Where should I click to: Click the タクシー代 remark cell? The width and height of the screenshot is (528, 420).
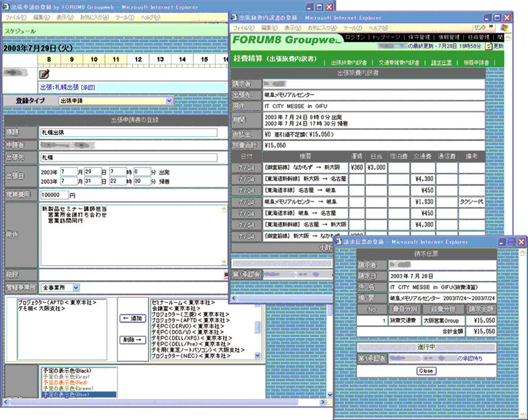click(x=471, y=202)
